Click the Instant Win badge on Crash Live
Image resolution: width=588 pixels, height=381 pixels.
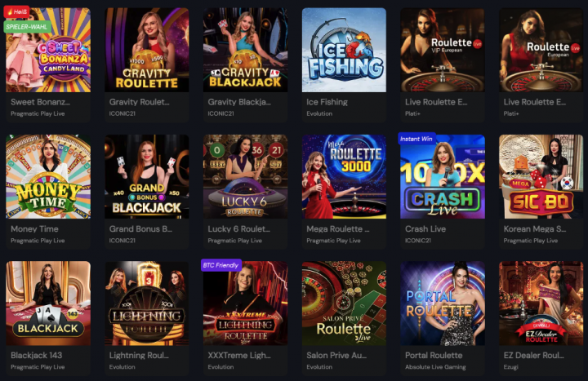416,139
